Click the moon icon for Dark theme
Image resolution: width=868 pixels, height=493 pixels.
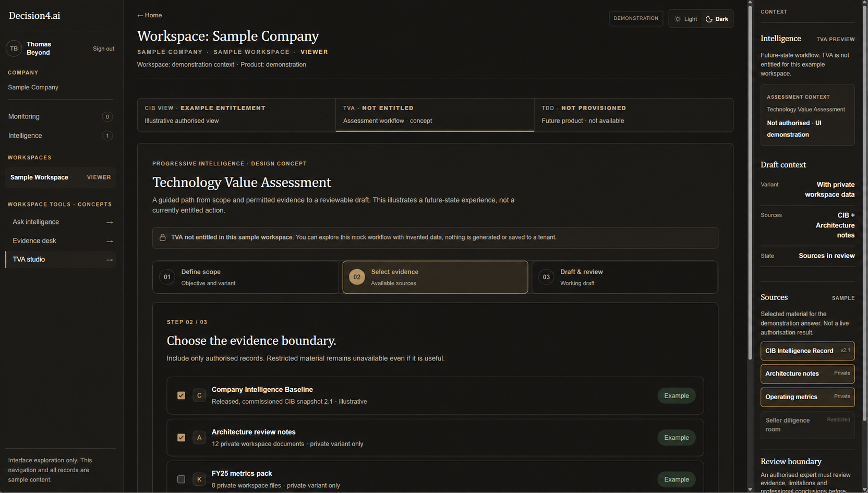tap(709, 19)
